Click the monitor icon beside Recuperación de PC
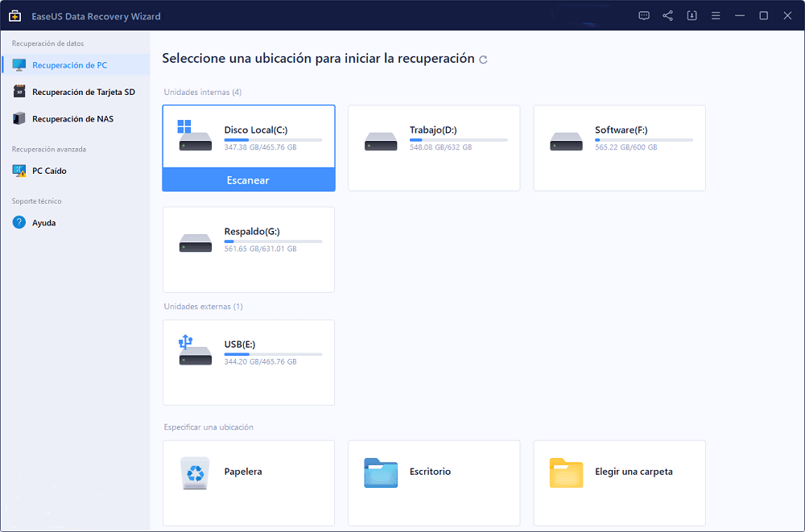This screenshot has height=532, width=805. (x=19, y=65)
